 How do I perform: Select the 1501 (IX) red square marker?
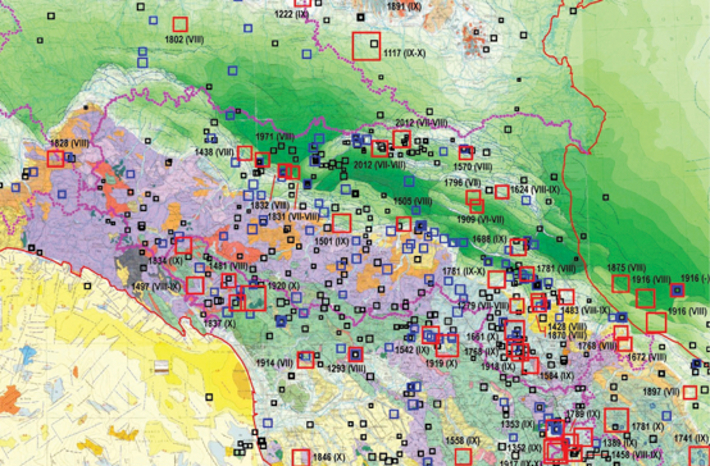pyautogui.click(x=341, y=223)
